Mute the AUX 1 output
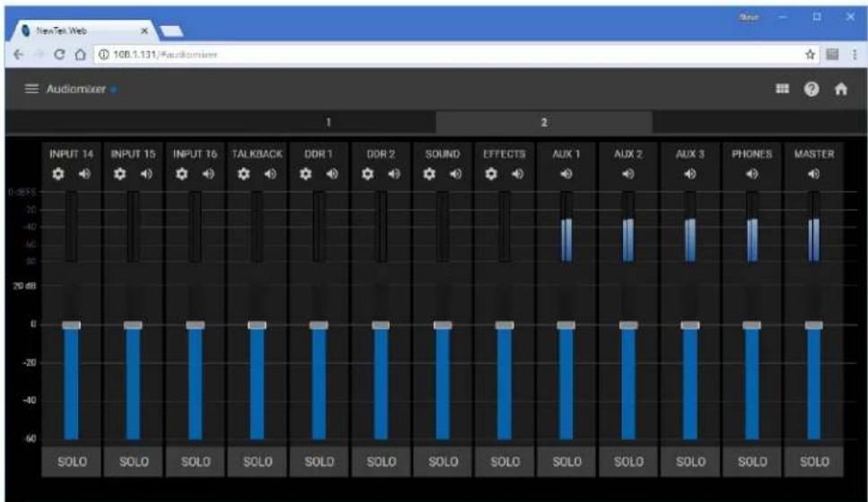 point(566,174)
